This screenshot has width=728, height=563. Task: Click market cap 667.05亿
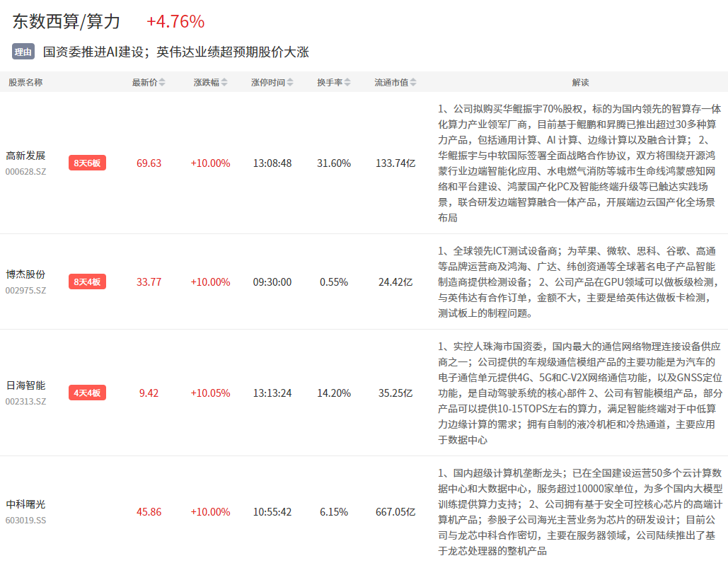[395, 512]
